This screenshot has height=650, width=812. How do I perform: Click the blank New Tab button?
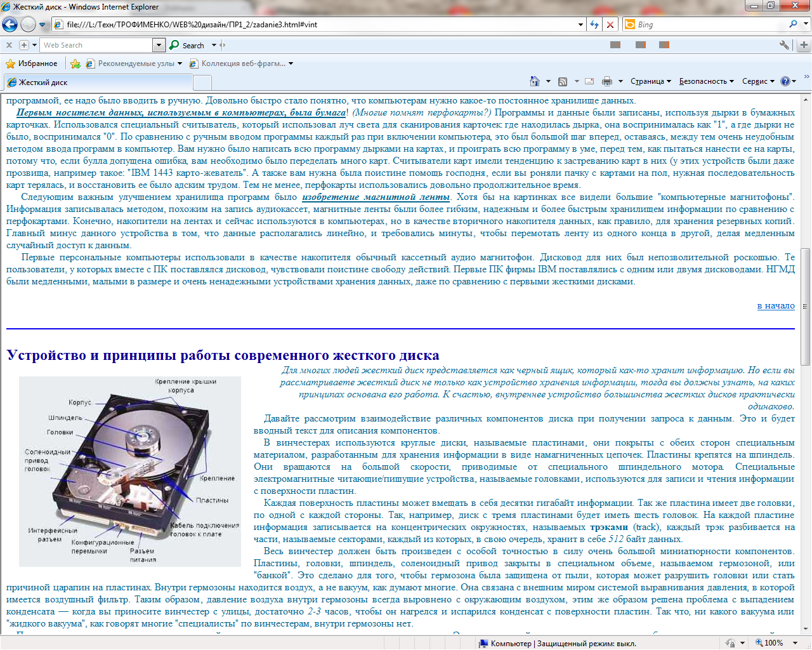(x=202, y=83)
